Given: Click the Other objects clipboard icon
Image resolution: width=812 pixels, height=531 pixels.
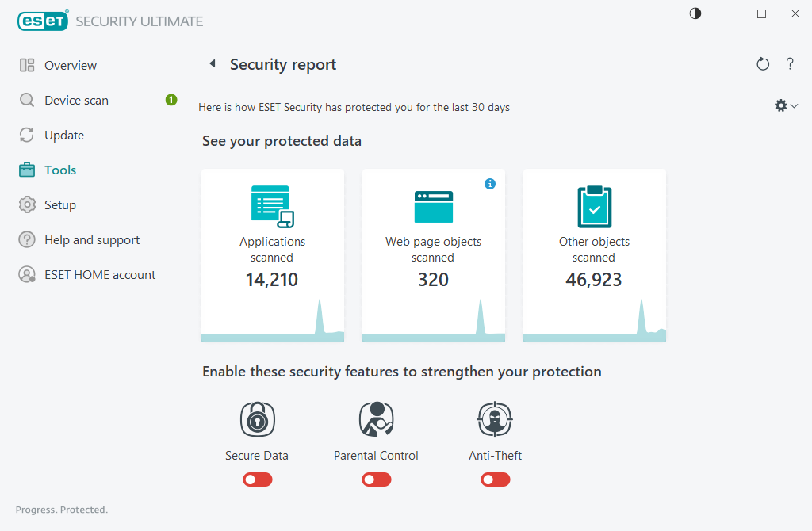Looking at the screenshot, I should tap(595, 207).
